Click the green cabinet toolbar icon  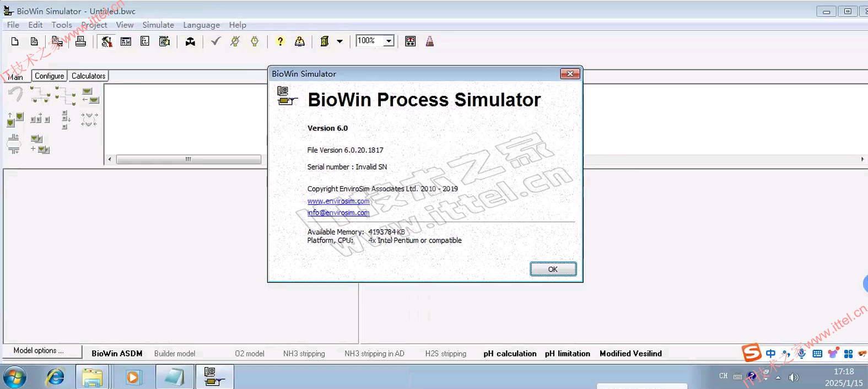(325, 41)
